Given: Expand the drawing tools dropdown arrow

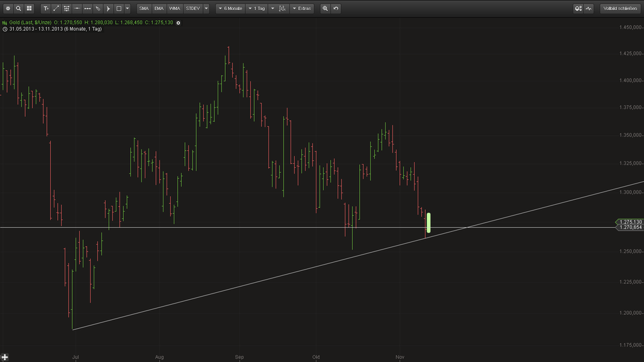Looking at the screenshot, I should pyautogui.click(x=127, y=8).
